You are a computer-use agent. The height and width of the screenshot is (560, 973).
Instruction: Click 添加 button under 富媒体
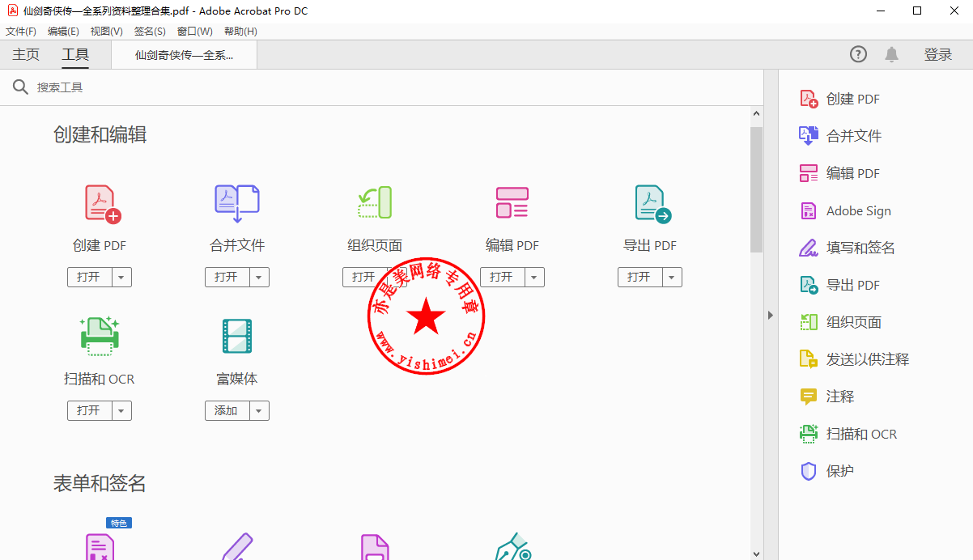click(x=227, y=410)
